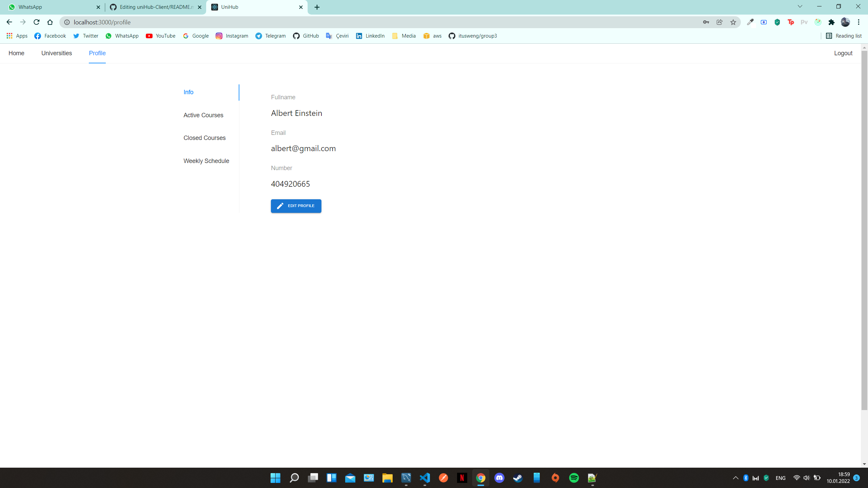868x488 pixels.
Task: Open the Apps launcher in bookmarks bar
Action: click(x=17, y=36)
